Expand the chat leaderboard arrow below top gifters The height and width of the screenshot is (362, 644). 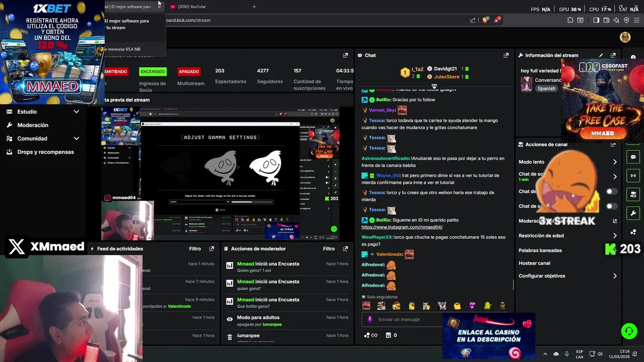coord(434,86)
